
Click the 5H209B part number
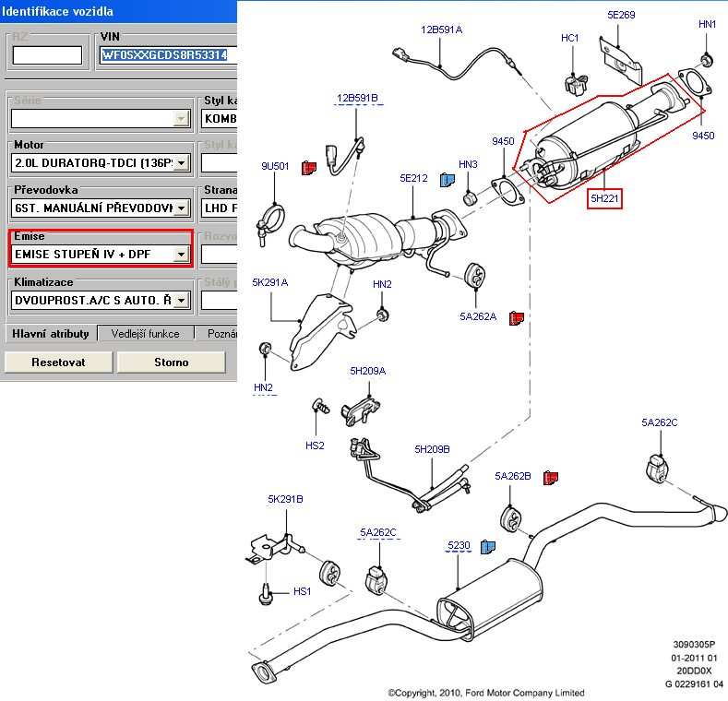(x=432, y=449)
